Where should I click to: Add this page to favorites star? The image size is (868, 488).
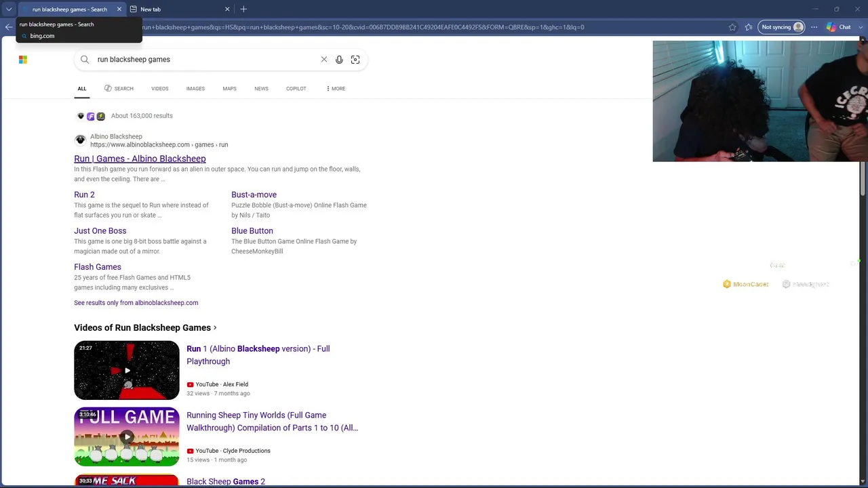[732, 27]
